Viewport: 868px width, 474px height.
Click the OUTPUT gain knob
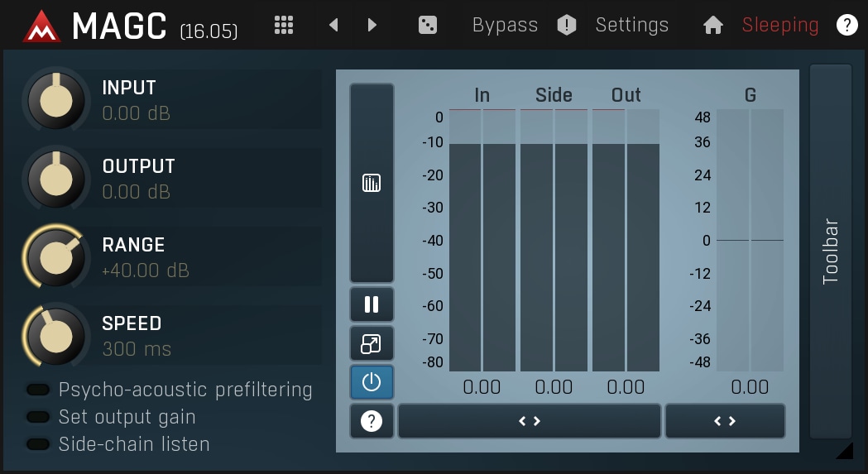[x=56, y=179]
